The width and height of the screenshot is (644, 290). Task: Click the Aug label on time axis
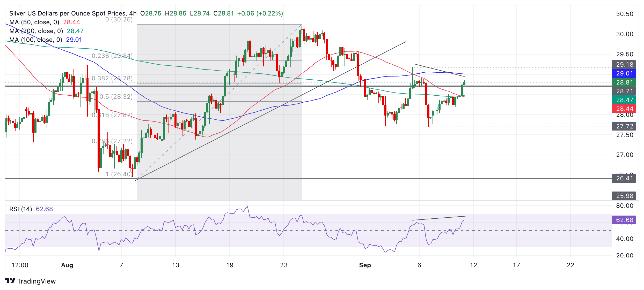67,265
